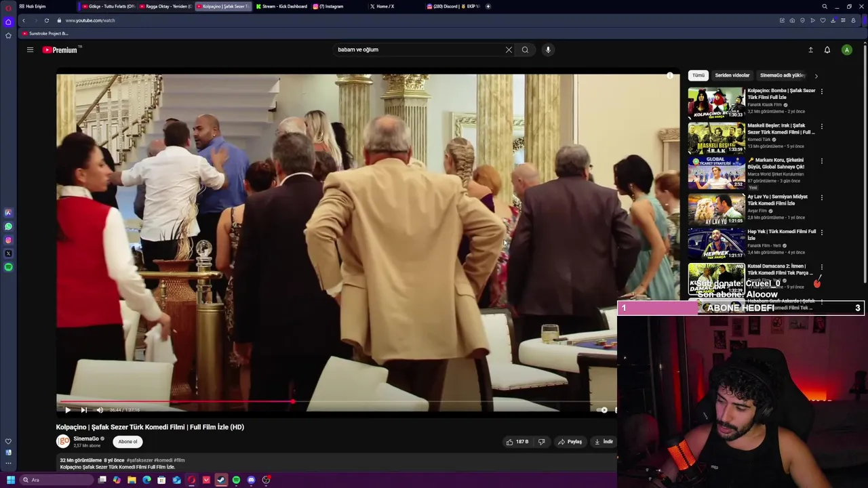Open options for 'Ay Lav Yu' video
The width and height of the screenshot is (868, 488).
(x=822, y=198)
